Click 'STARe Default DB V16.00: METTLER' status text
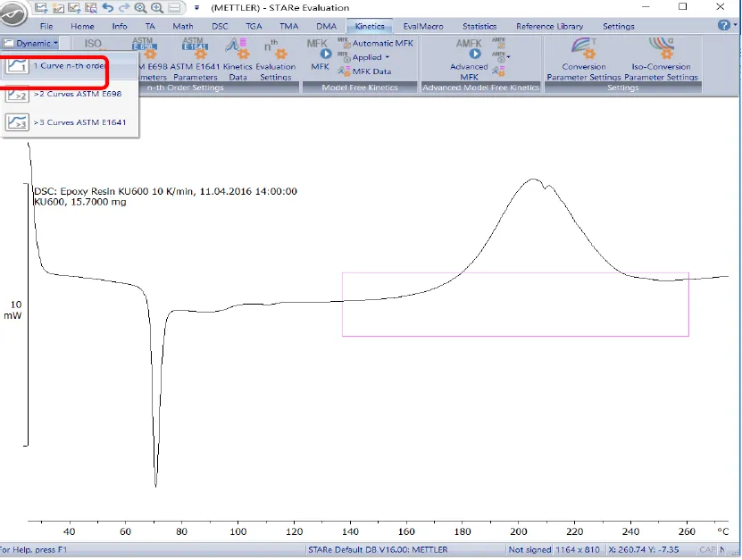Image resolution: width=742 pixels, height=560 pixels. click(378, 549)
